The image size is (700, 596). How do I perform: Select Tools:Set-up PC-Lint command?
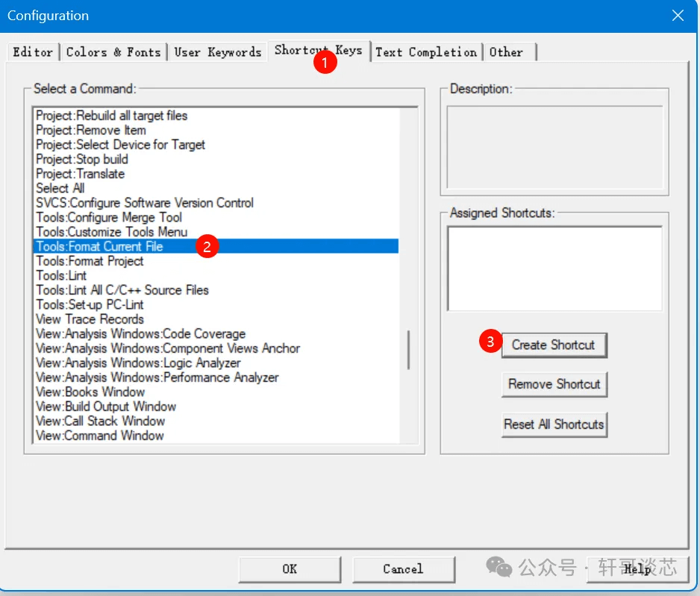[x=90, y=304]
